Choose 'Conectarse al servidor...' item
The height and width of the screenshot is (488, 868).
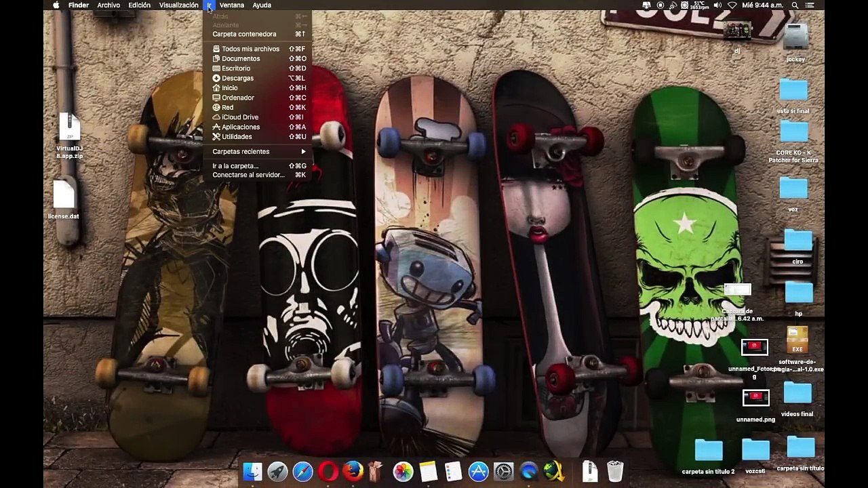coord(258,175)
